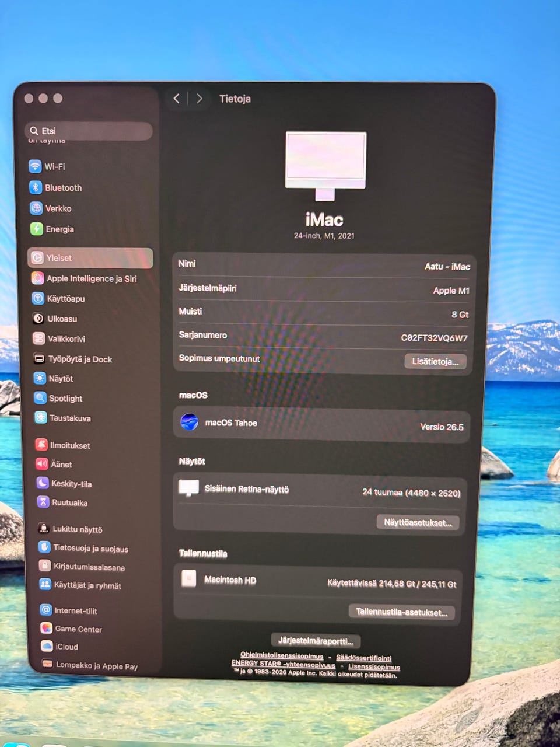Image resolution: width=560 pixels, height=747 pixels.
Task: Open Verkko globe icon
Action: pos(36,208)
